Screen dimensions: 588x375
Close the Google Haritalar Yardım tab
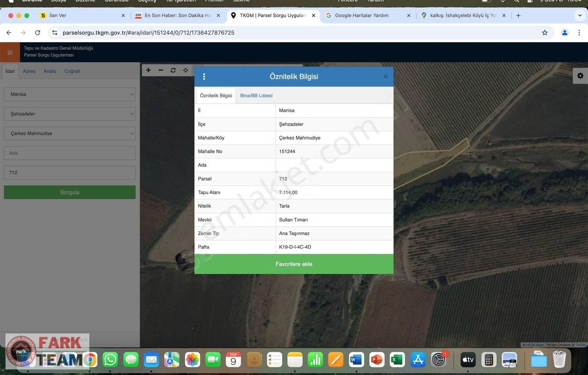coord(409,15)
